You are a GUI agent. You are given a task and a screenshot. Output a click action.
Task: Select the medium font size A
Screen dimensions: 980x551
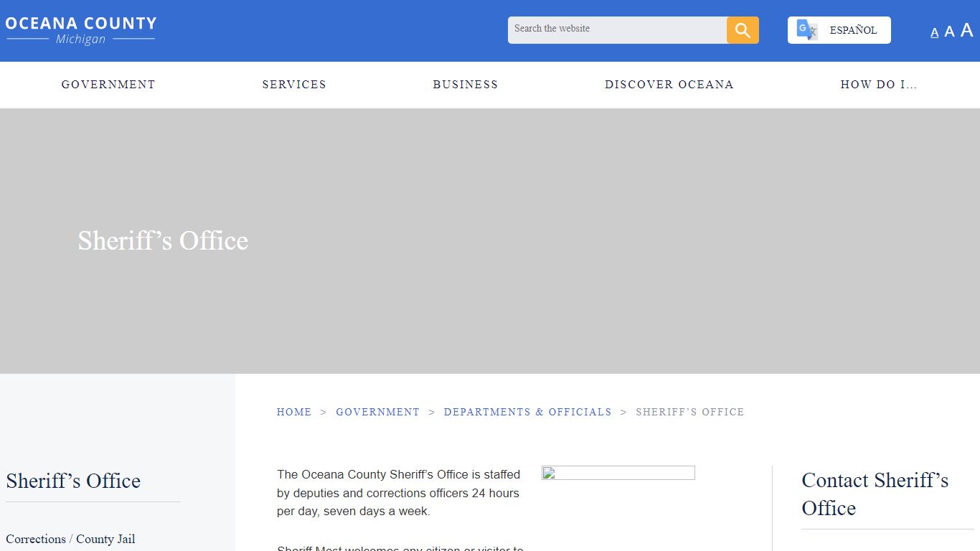point(949,31)
